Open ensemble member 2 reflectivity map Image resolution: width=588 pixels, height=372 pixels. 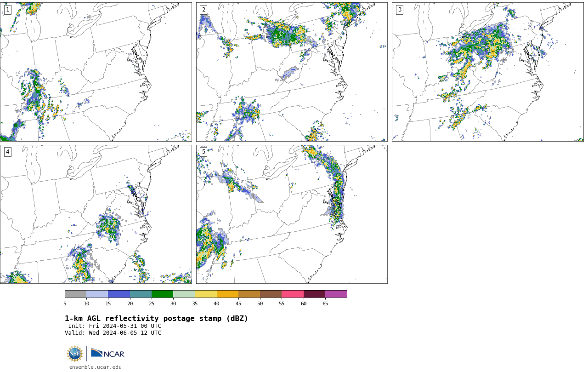pos(292,72)
